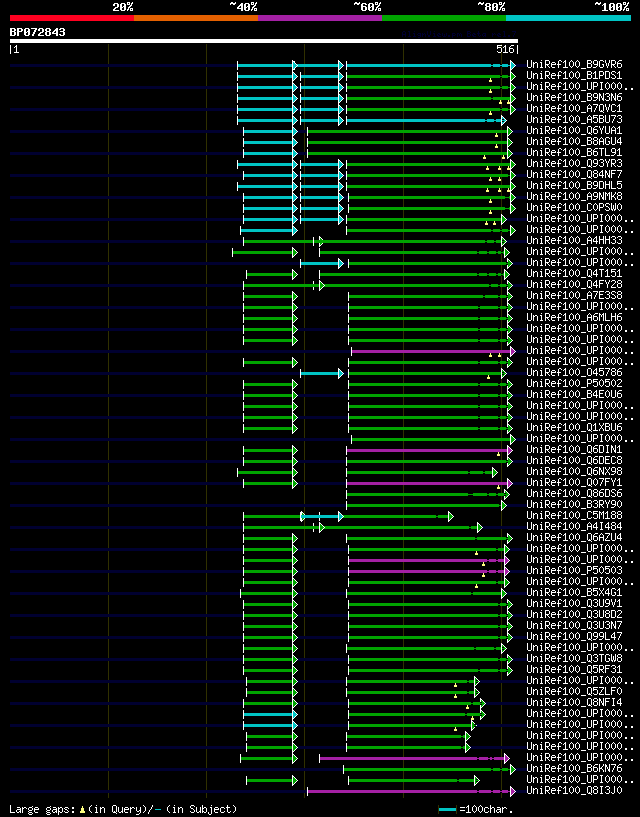Select the UniRef100_P50503 label
The image size is (640, 817).
[574, 571]
